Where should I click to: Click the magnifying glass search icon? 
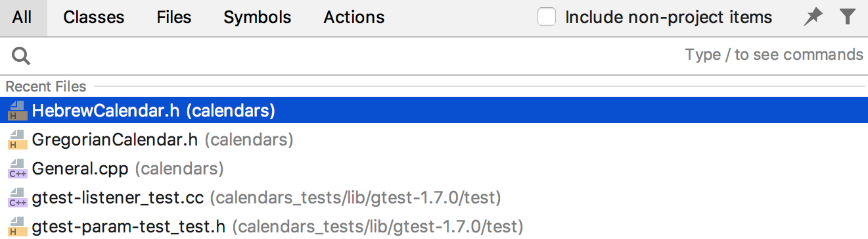pos(22,57)
